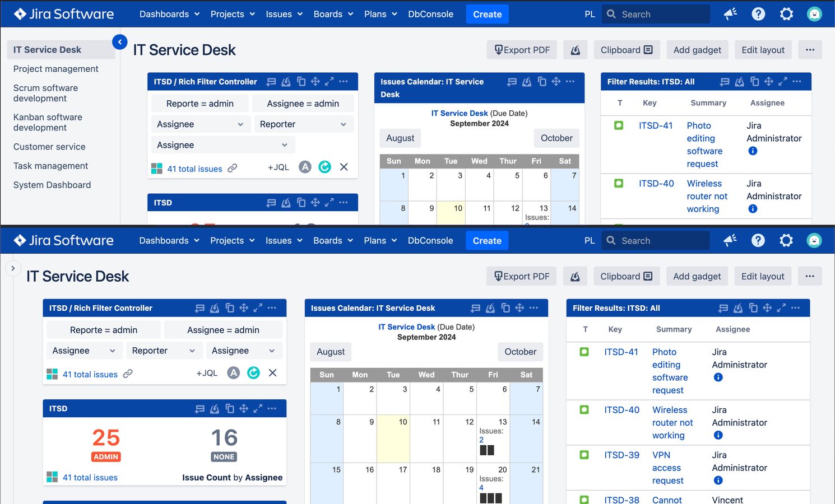Open the settings gear in the lower view
The image size is (835, 504).
click(x=786, y=240)
